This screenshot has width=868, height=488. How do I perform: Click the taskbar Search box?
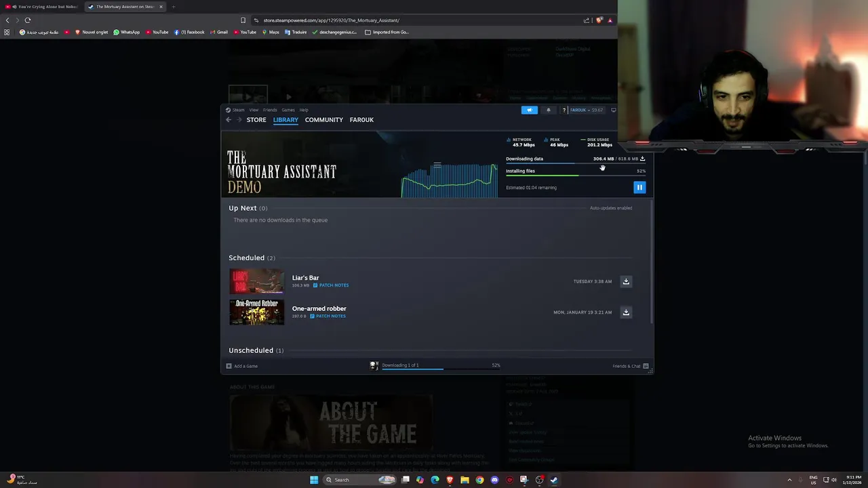360,480
